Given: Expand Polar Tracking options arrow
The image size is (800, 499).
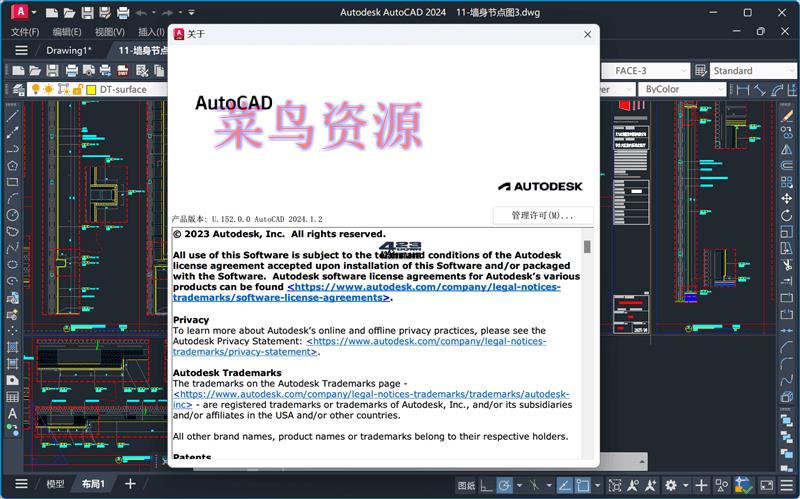Looking at the screenshot, I should click(519, 485).
